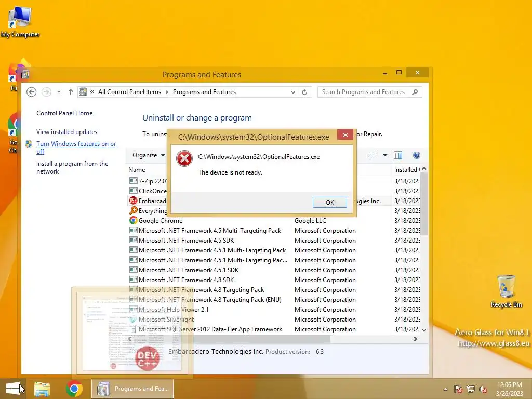This screenshot has width=532, height=399.
Task: Click Chrome icon in the programs list
Action: pos(134,220)
